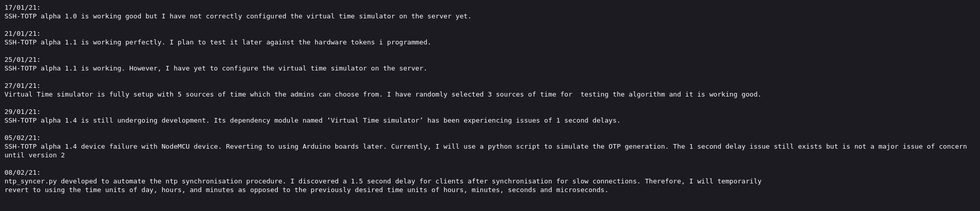Click the date header 17/01/21
The image size is (980, 211).
[x=22, y=8]
